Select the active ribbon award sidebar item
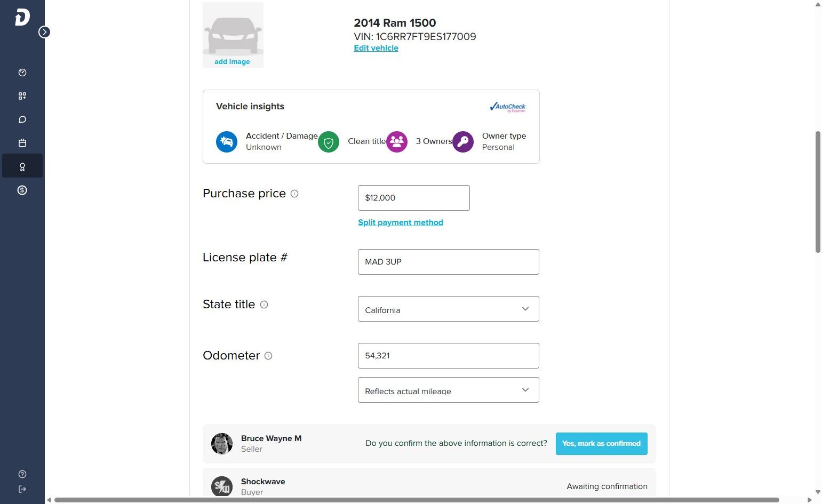822x504 pixels. click(22, 166)
